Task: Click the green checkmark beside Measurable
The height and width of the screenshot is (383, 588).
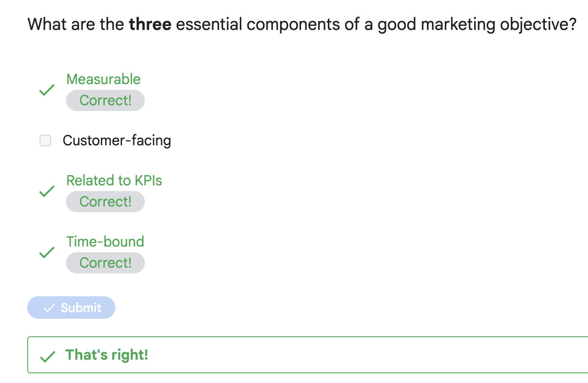Action: (47, 90)
